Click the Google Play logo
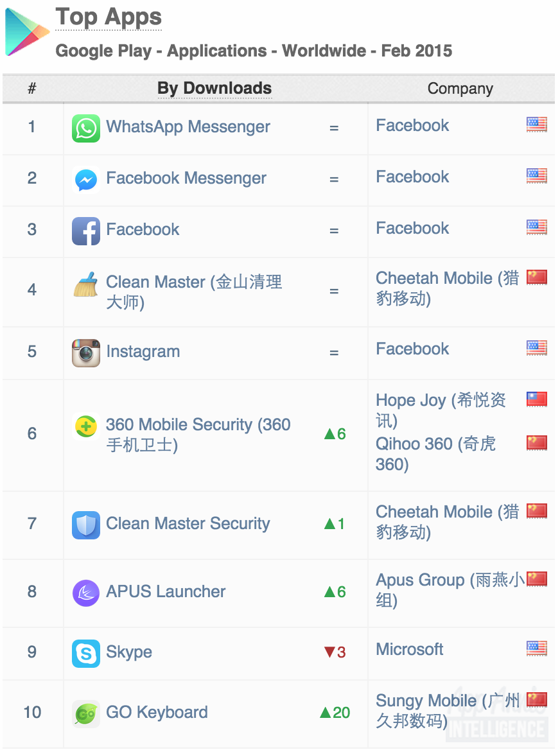Viewport: 560px width, 750px height. point(27,32)
